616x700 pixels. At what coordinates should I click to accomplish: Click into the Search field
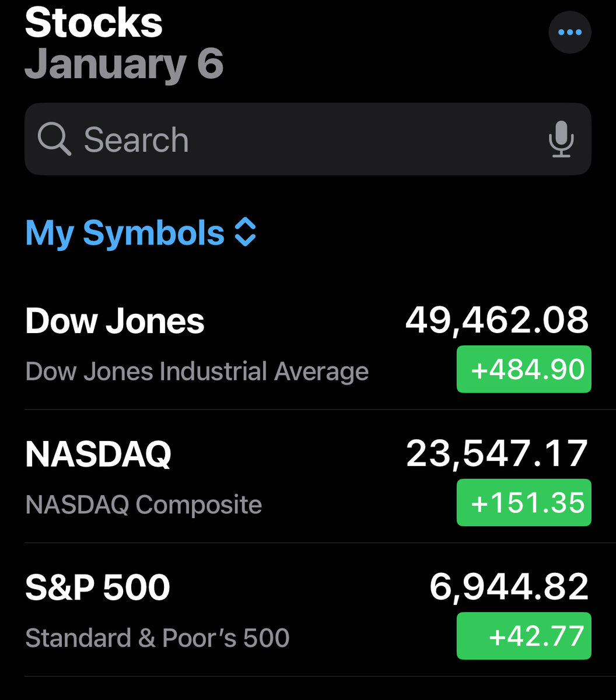[x=303, y=139]
